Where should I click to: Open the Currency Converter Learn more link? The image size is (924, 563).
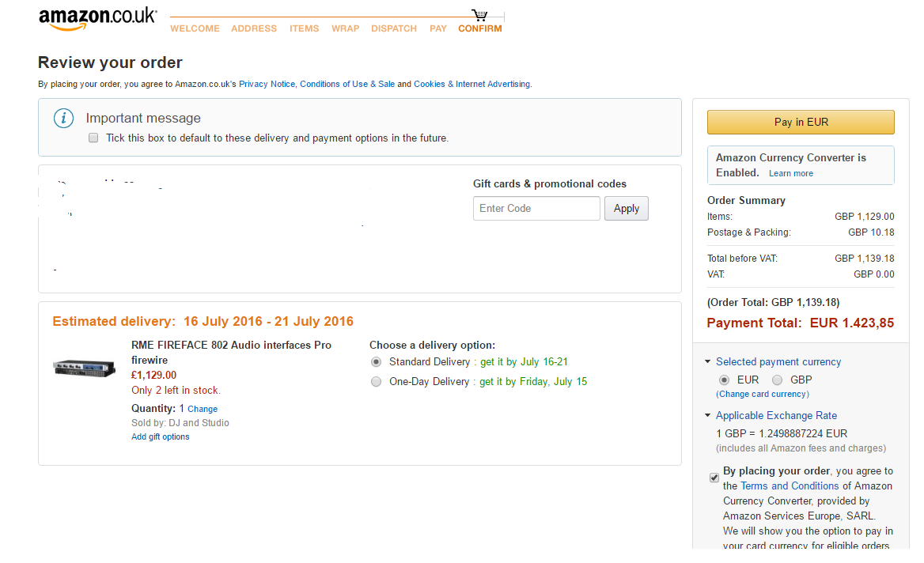pyautogui.click(x=790, y=174)
